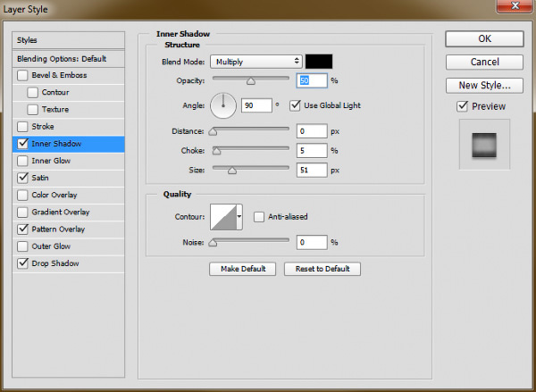Open Color Overlay settings
Image resolution: width=536 pixels, height=392 pixels.
click(x=54, y=195)
